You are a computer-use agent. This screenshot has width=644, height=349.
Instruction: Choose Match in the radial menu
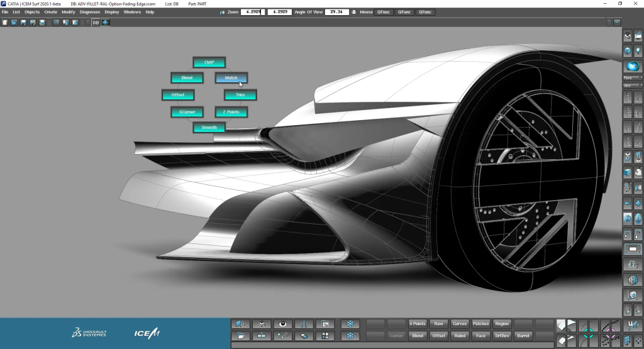pos(231,78)
